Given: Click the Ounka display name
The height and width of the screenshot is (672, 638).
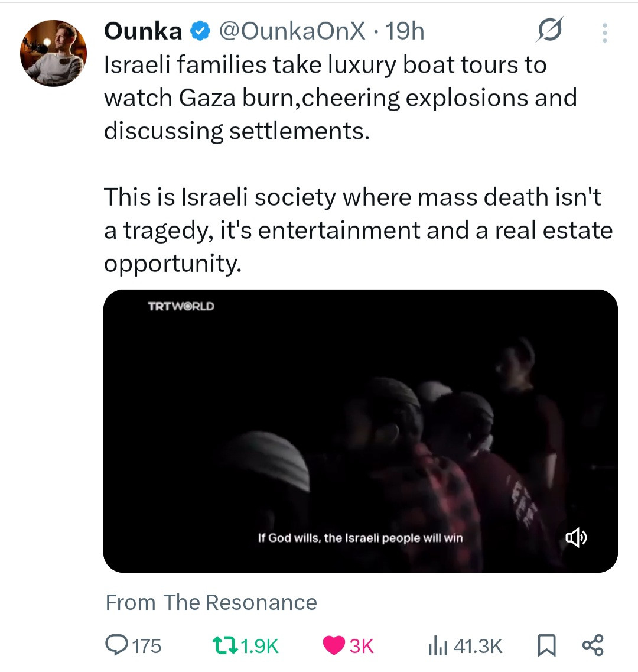Looking at the screenshot, I should click(x=143, y=31).
